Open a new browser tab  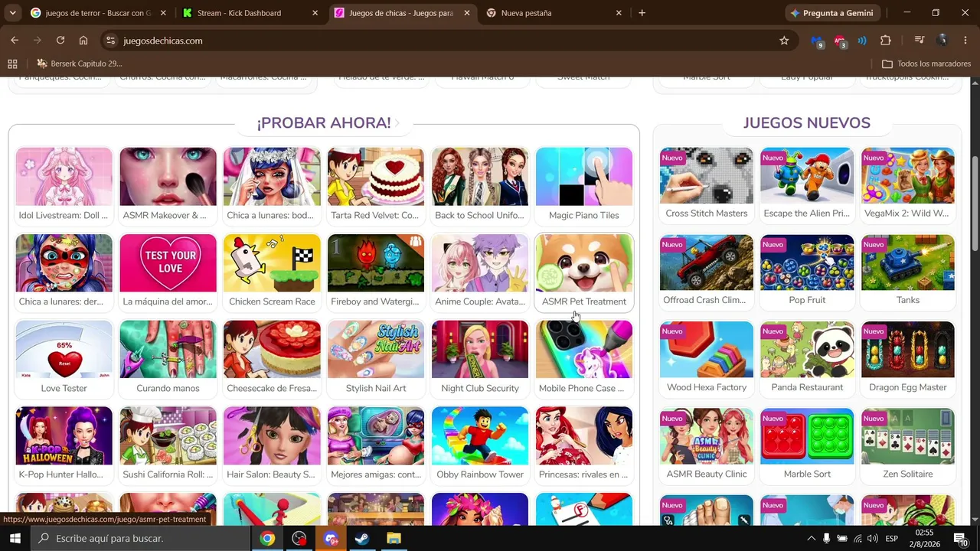642,13
